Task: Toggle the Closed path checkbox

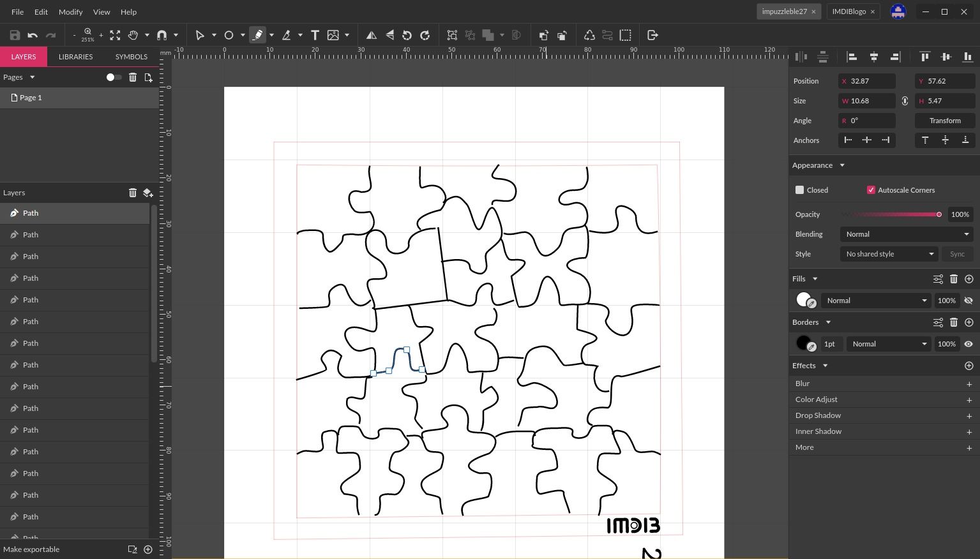Action: [x=799, y=190]
